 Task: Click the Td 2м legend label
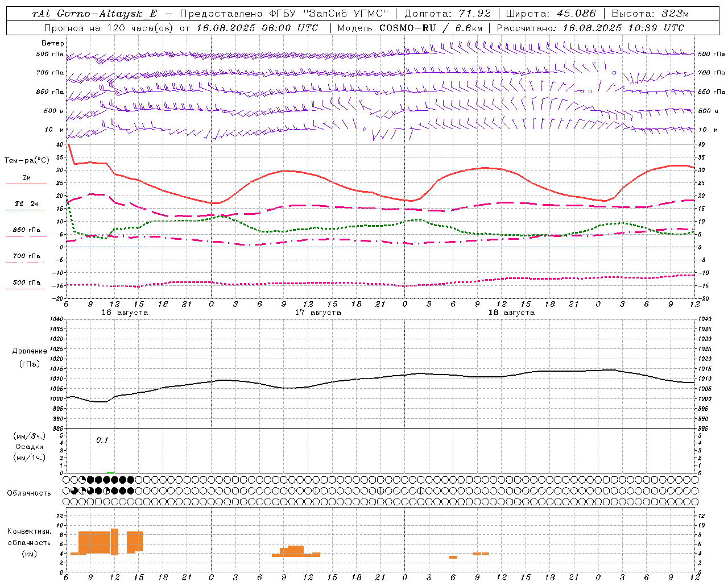tap(26, 203)
